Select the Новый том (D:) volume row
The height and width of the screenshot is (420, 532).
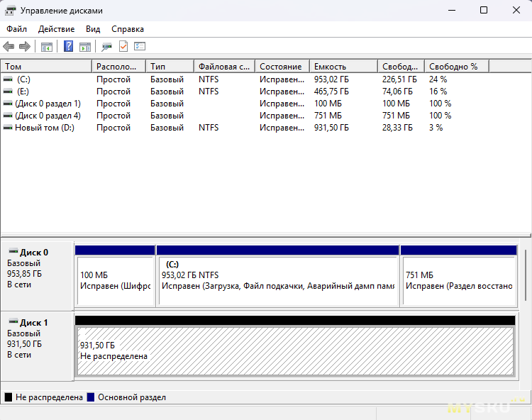point(44,128)
